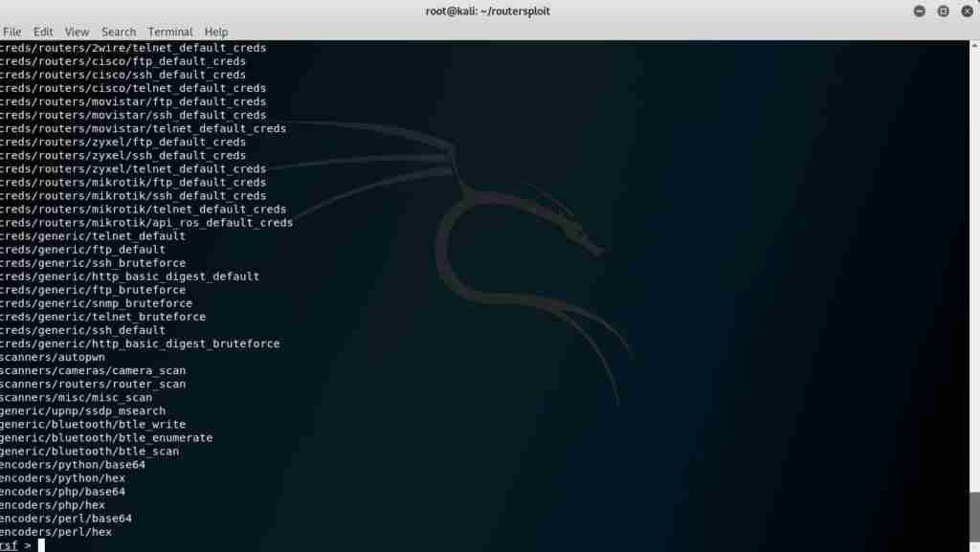Open the File menu
980x552 pixels.
(x=12, y=31)
